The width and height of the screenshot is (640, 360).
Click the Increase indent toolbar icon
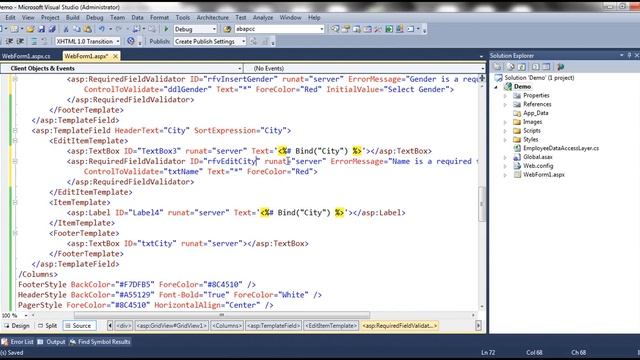pyautogui.click(x=20, y=41)
